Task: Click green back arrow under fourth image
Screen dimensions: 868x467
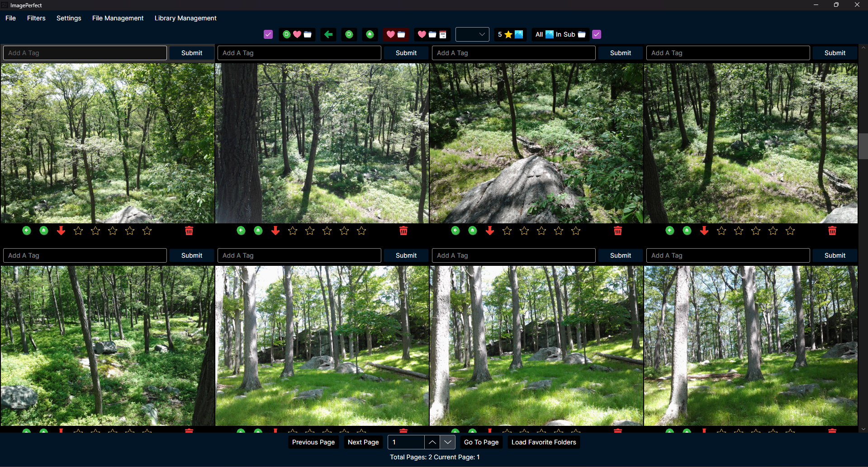Action: [x=670, y=231]
